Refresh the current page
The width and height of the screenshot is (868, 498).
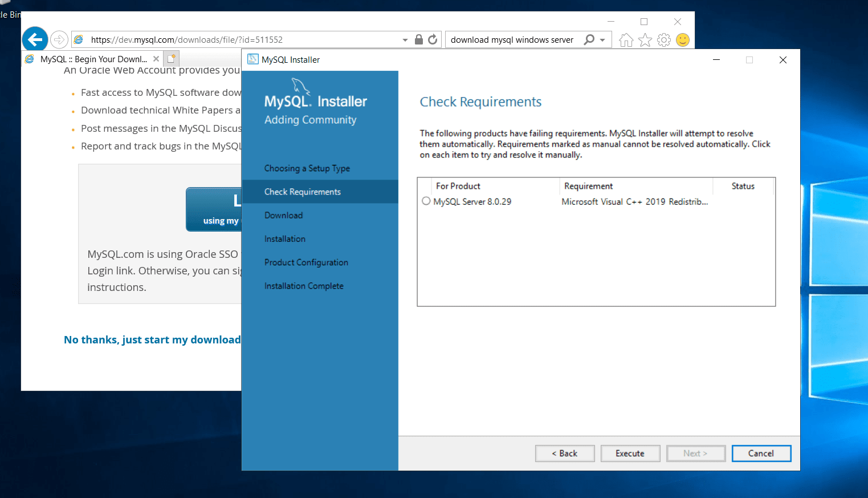point(433,39)
